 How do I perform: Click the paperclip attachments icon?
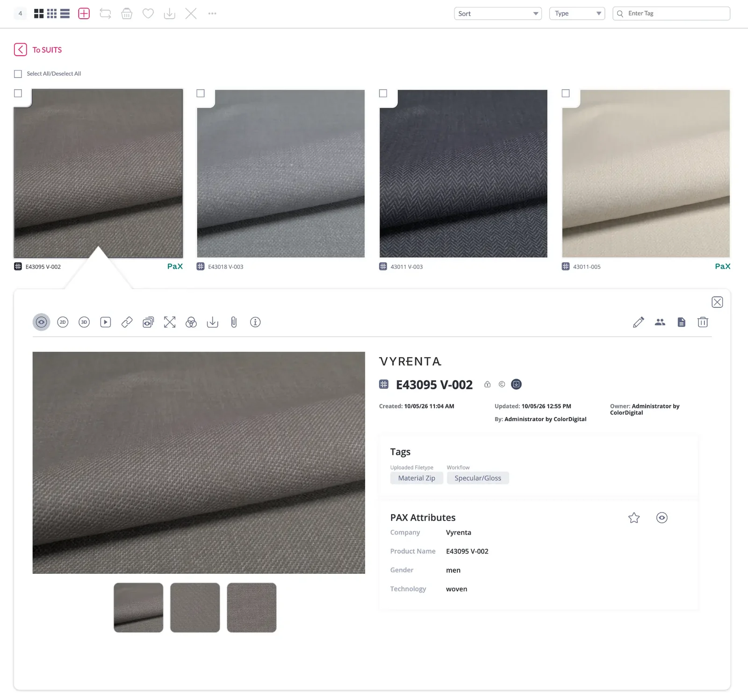pyautogui.click(x=234, y=322)
